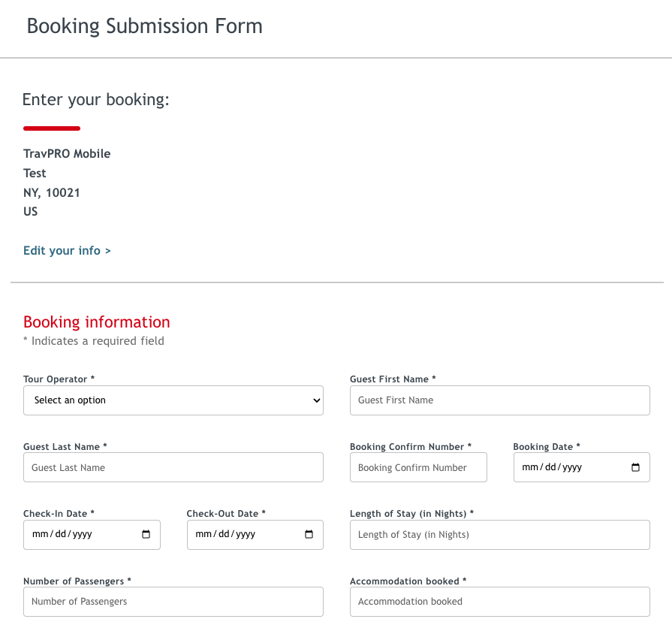Open the Check-Out Date calendar picker icon

coord(309,535)
